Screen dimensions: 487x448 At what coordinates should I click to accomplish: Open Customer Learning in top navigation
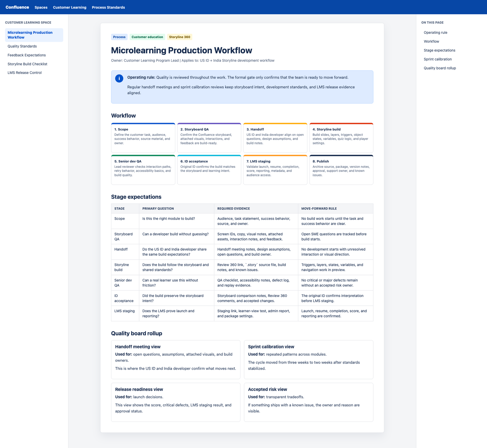[x=70, y=7]
